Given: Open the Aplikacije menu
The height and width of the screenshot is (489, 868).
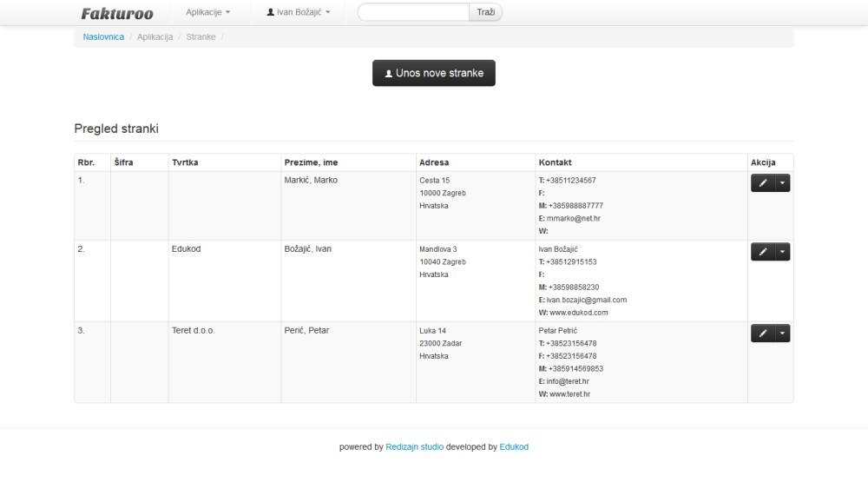Looking at the screenshot, I should point(208,12).
